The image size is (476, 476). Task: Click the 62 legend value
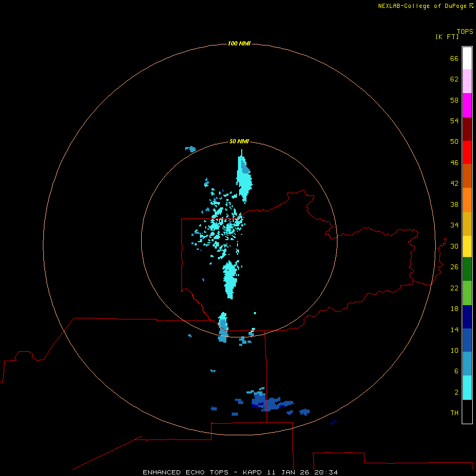pos(454,79)
